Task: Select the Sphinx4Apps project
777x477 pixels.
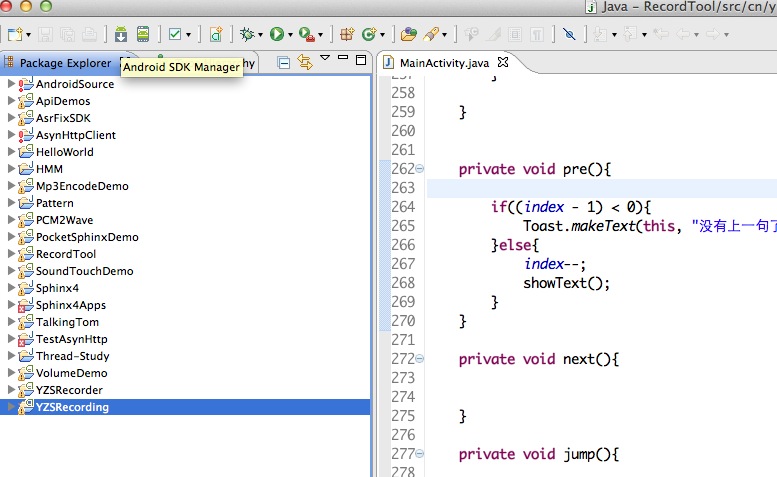Action: (71, 305)
